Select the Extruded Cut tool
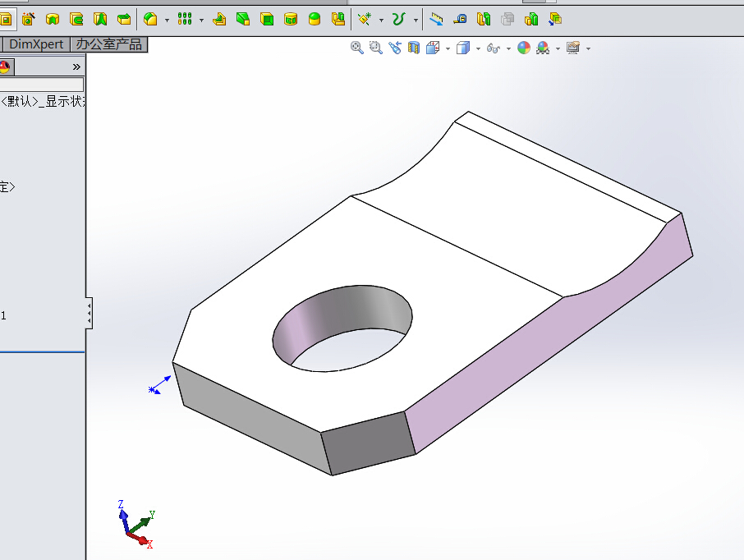744x560 pixels. click(6, 20)
